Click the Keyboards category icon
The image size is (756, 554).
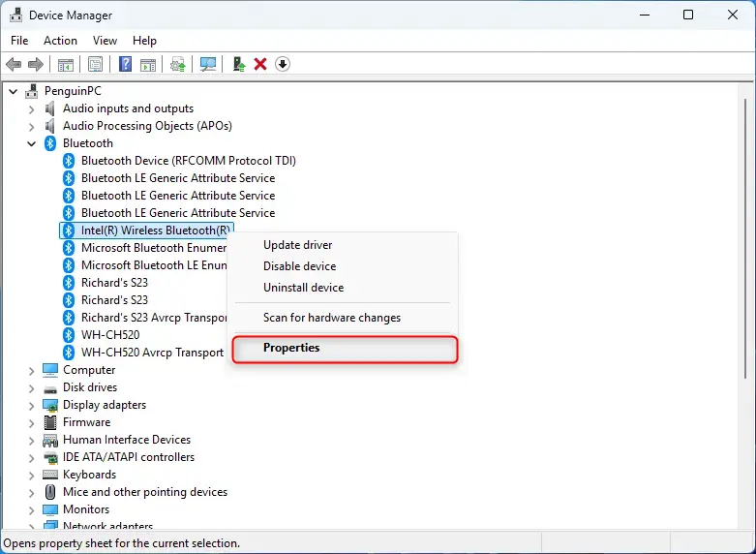click(50, 475)
